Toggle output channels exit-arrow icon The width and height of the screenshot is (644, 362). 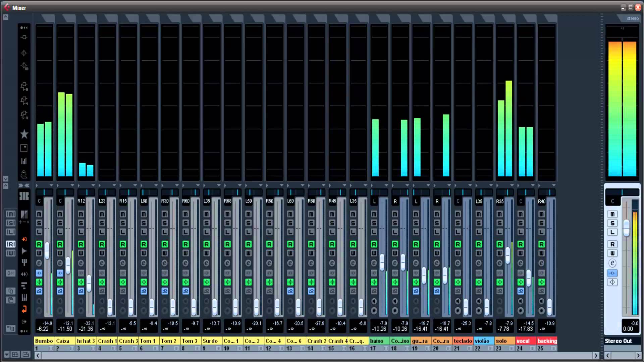24,322
